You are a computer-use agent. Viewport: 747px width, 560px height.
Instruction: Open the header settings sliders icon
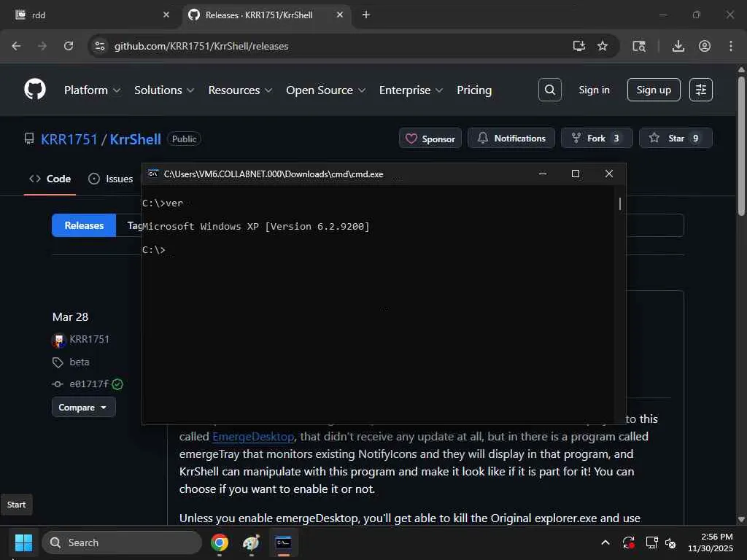[701, 90]
